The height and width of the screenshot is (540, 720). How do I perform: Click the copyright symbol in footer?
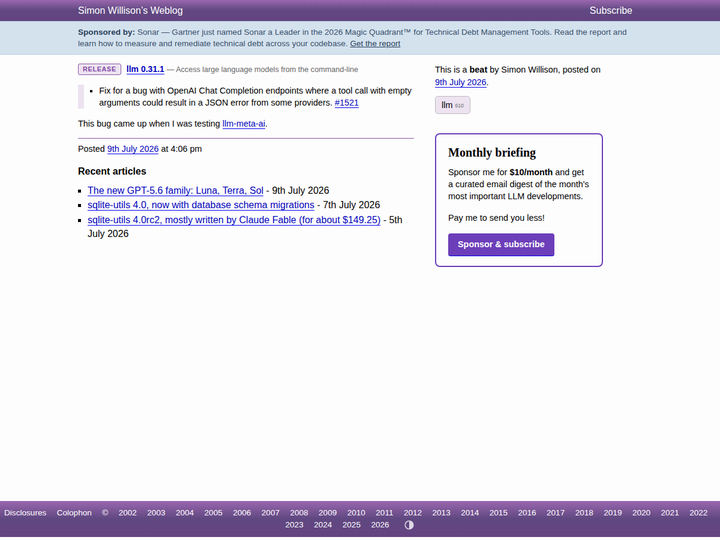(105, 512)
